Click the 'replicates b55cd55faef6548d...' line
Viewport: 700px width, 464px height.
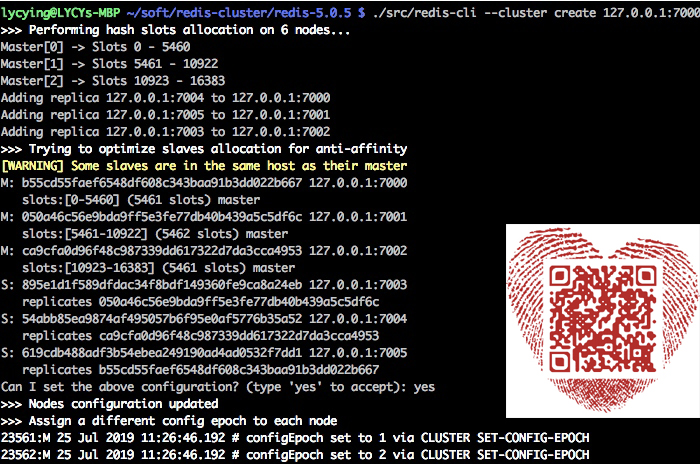200,370
